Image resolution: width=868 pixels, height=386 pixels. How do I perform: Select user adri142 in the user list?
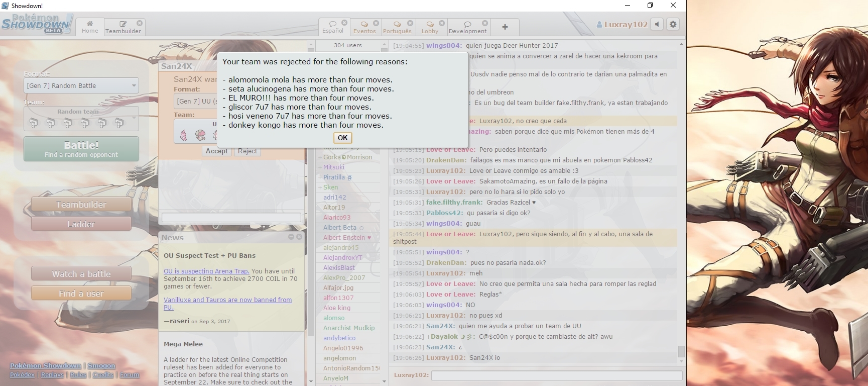point(335,197)
